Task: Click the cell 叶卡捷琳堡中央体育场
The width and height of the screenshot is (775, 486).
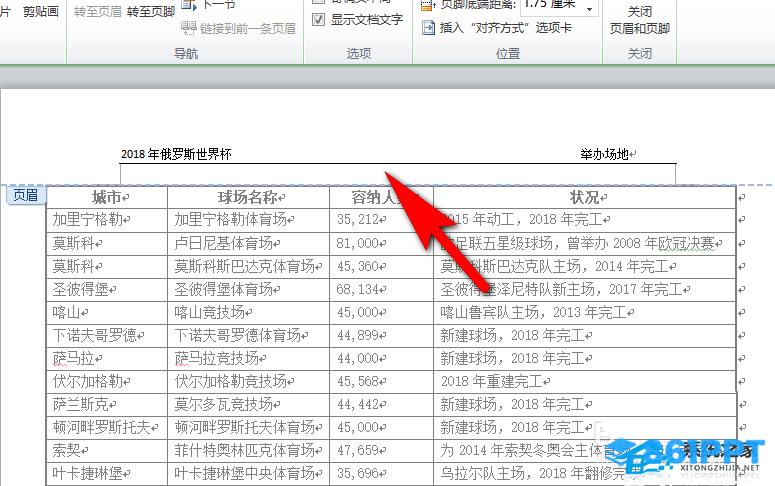Action: (249, 474)
